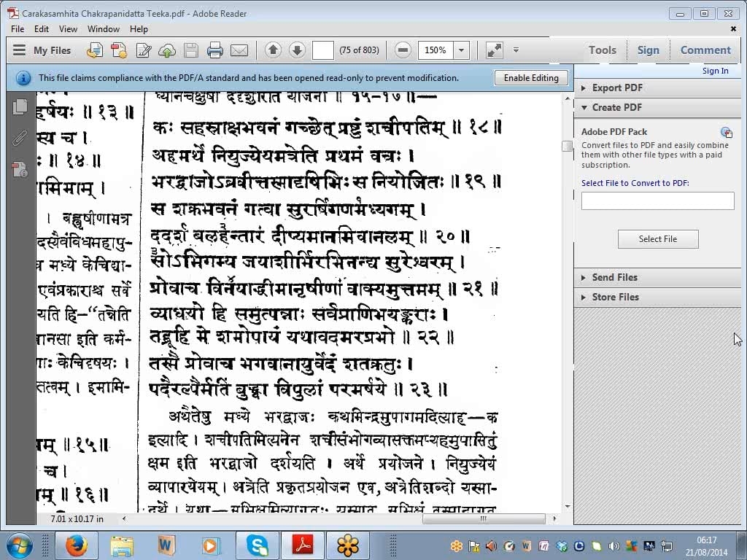Click the horizontal scrollbar thumb
The width and height of the screenshot is (747, 560).
(x=483, y=519)
